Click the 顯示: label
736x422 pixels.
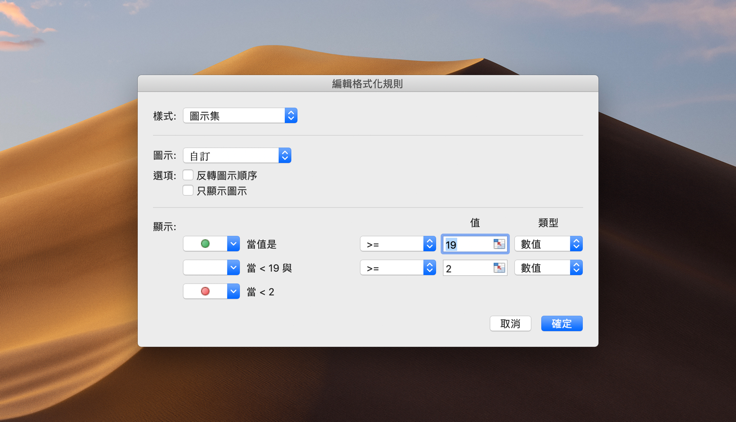[x=165, y=227]
